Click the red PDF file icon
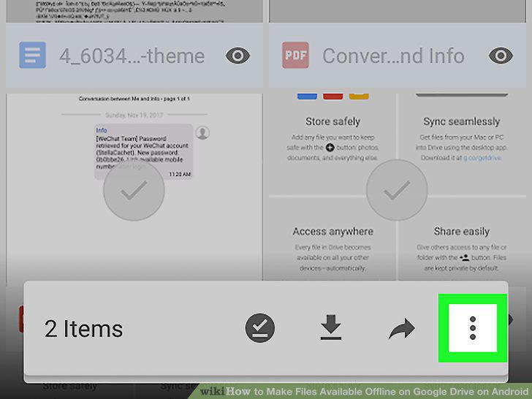This screenshot has width=532, height=399. 295,55
